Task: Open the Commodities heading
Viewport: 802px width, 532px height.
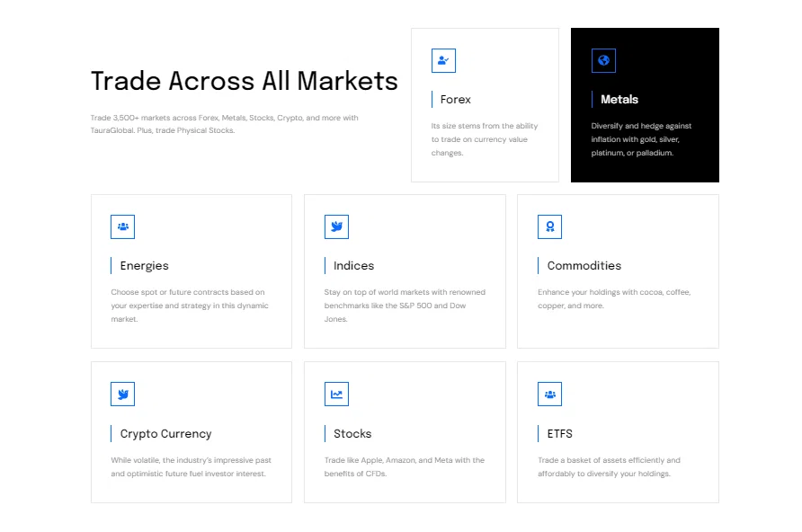Action: tap(584, 266)
